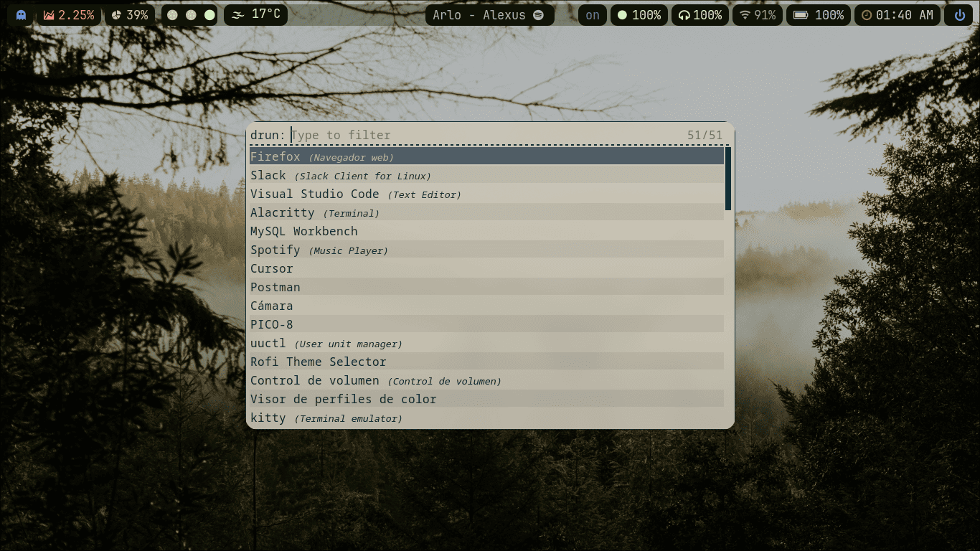Open the CPU usage 2.25% module

click(69, 15)
